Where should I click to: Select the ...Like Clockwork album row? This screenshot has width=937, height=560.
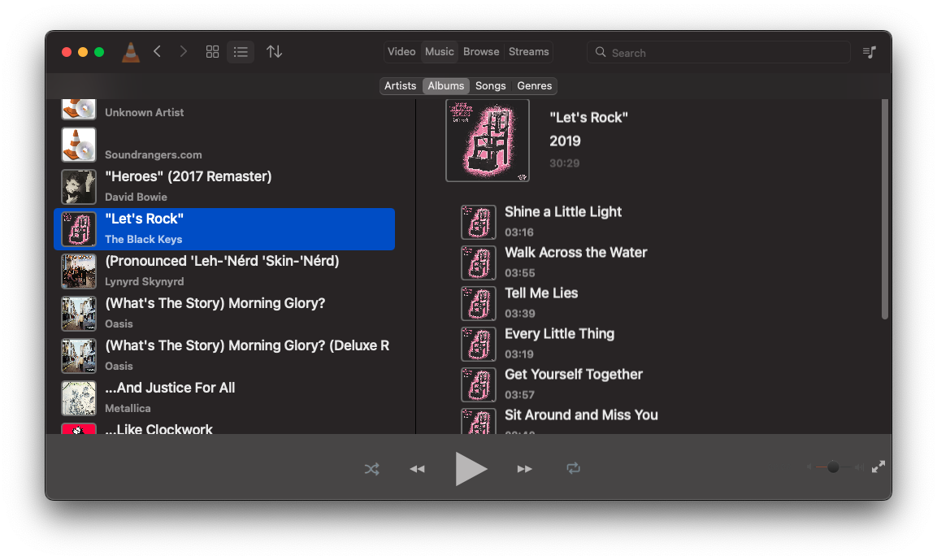(x=224, y=428)
